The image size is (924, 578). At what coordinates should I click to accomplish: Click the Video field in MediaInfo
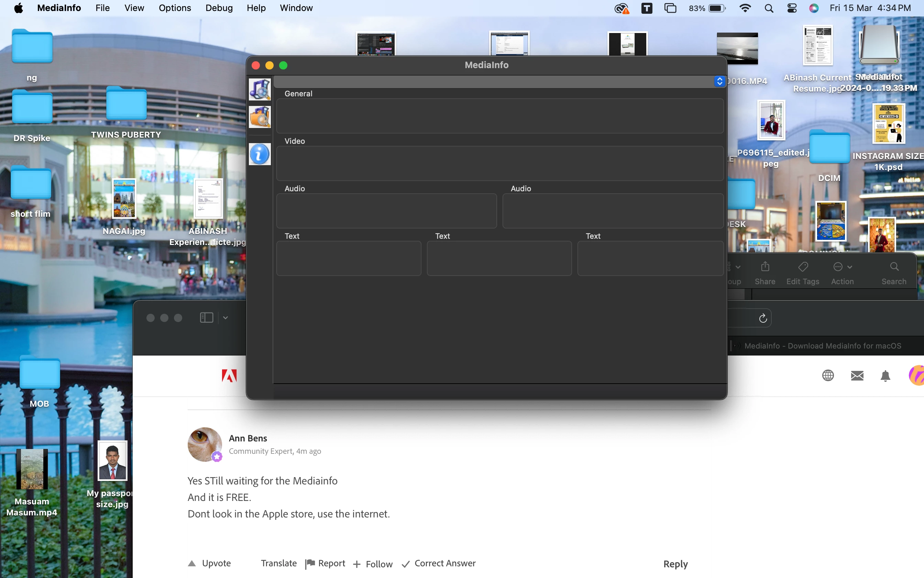(x=500, y=163)
